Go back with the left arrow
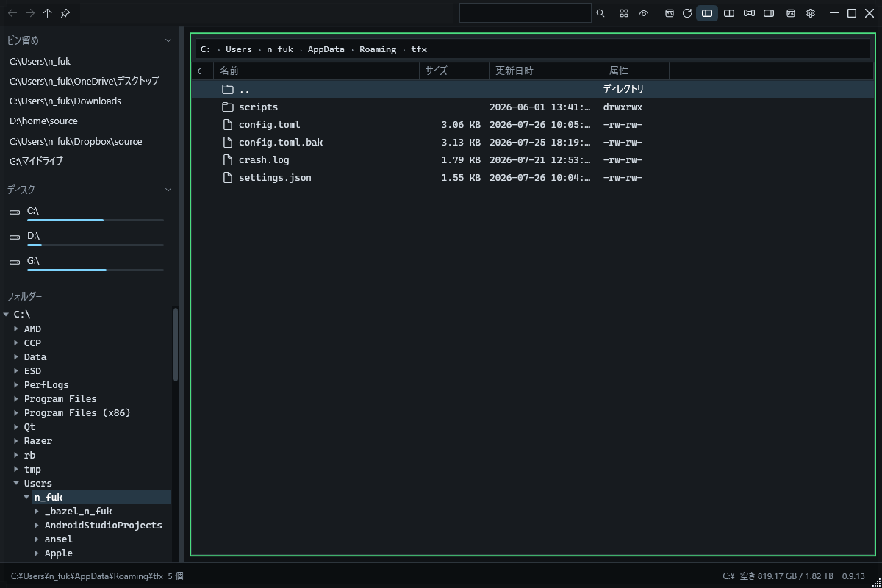The width and height of the screenshot is (882, 588). [x=12, y=13]
